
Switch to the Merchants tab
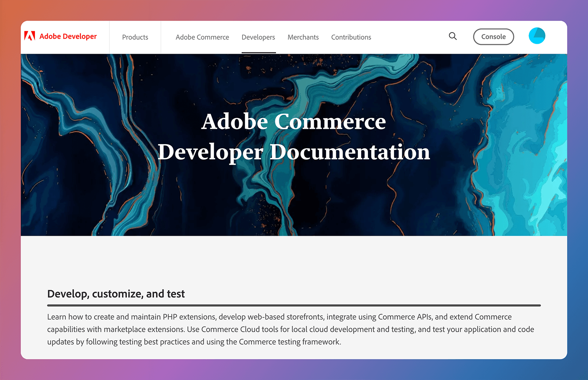(x=303, y=37)
